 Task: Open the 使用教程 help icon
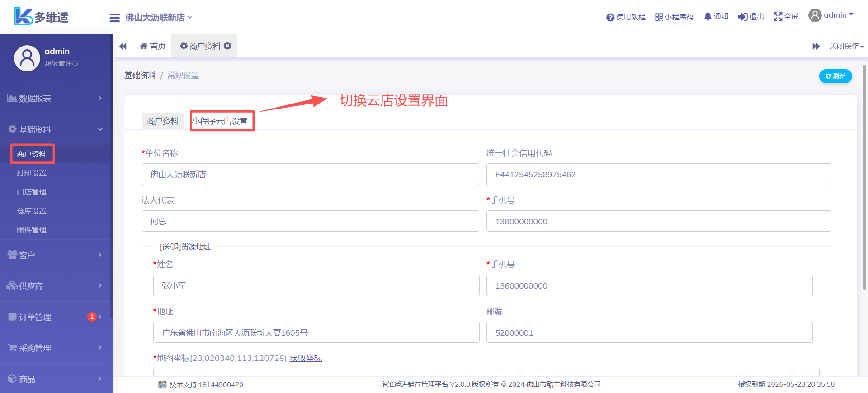[610, 17]
